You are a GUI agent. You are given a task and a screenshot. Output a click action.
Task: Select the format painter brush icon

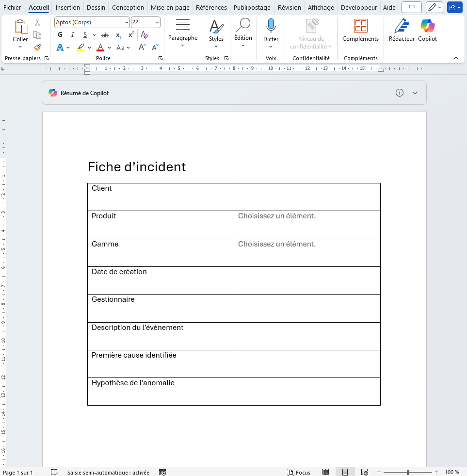coord(37,47)
